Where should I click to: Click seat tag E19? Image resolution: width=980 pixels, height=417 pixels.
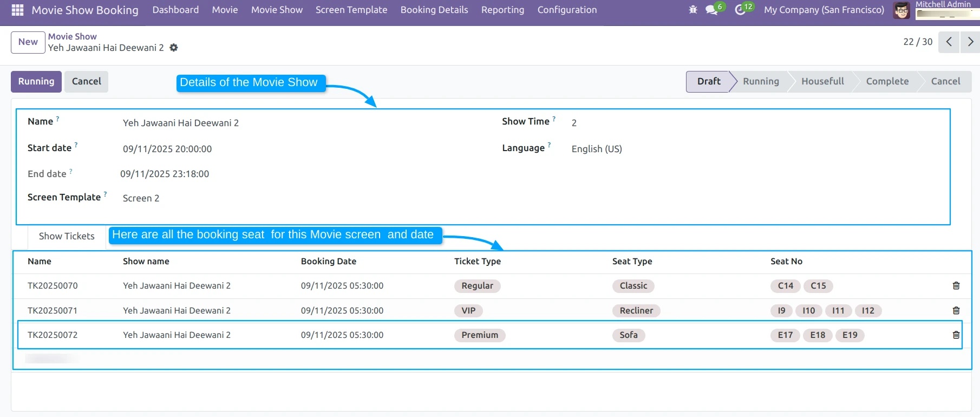850,335
